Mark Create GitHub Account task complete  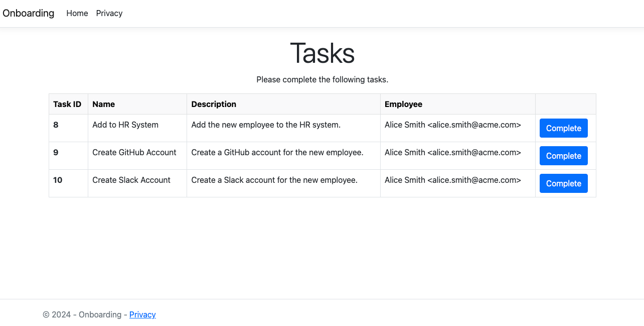(x=563, y=156)
